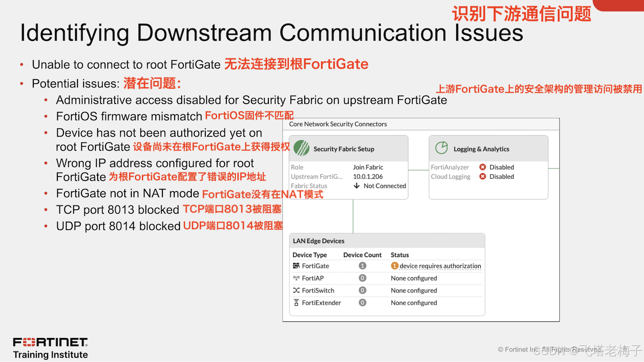
Task: Click the orange authorization warning badge
Action: (x=394, y=266)
